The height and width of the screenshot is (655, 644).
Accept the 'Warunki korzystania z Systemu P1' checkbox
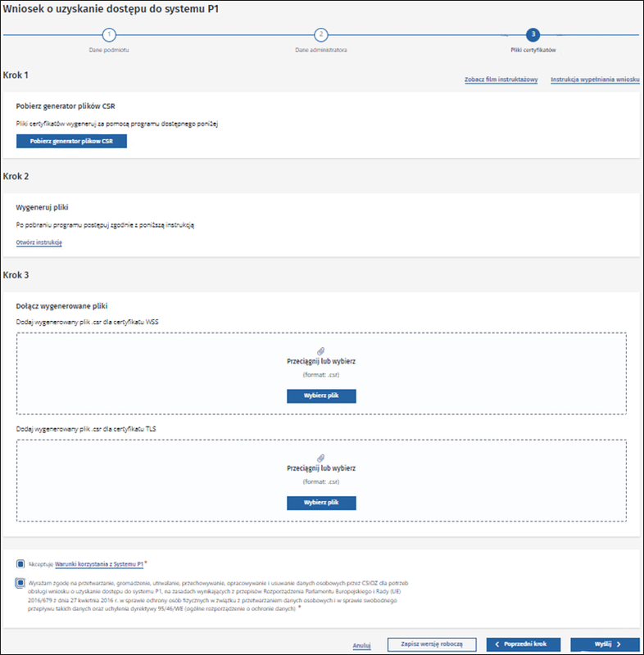click(x=20, y=564)
